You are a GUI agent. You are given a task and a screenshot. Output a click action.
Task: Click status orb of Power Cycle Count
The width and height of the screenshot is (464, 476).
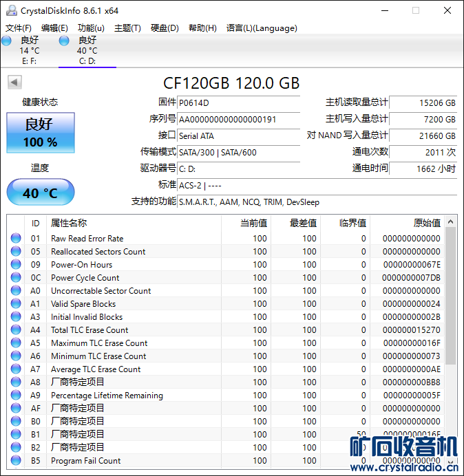pyautogui.click(x=16, y=277)
